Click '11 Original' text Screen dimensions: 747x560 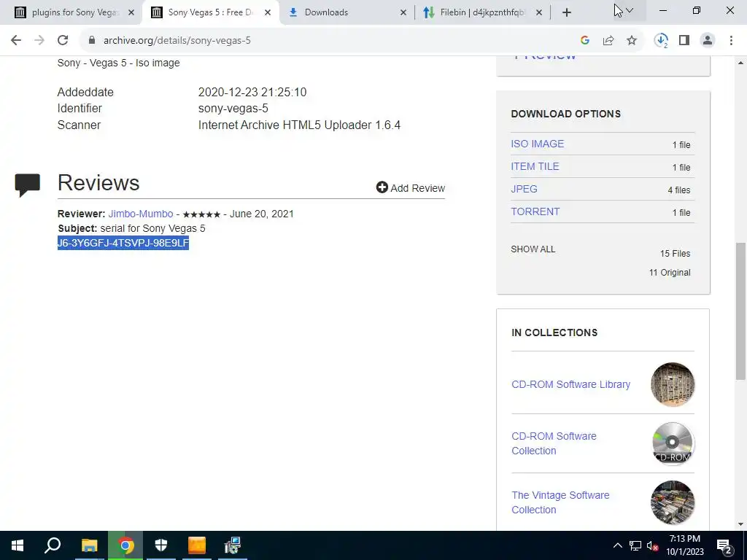670,273
